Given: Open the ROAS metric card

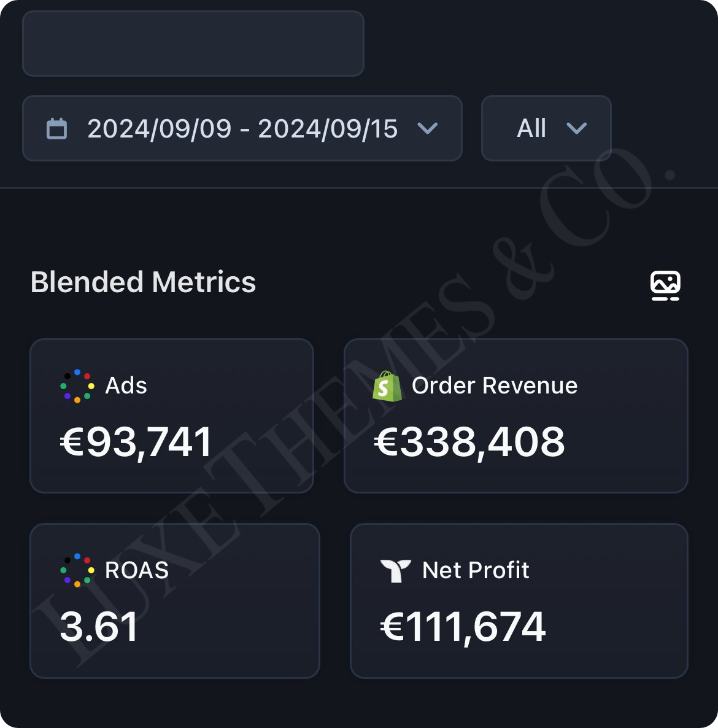Looking at the screenshot, I should [174, 601].
